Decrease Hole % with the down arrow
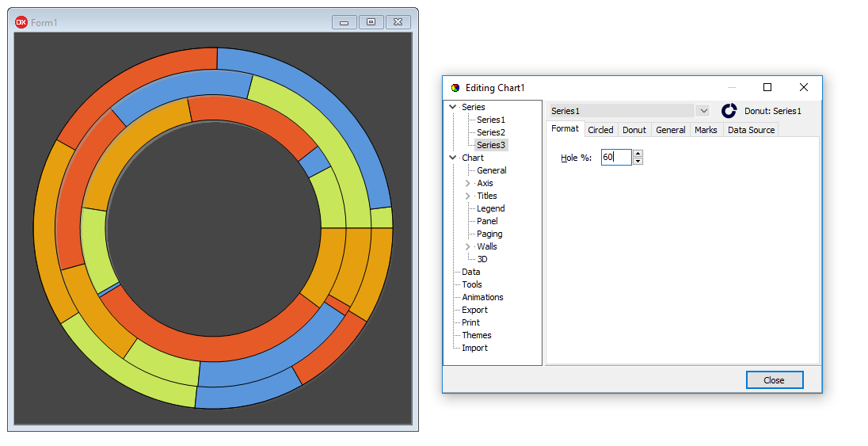This screenshot has height=446, width=868. [x=638, y=162]
